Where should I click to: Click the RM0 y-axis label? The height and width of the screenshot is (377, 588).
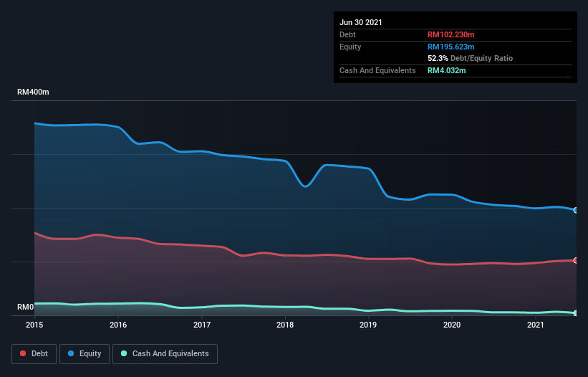(x=26, y=307)
